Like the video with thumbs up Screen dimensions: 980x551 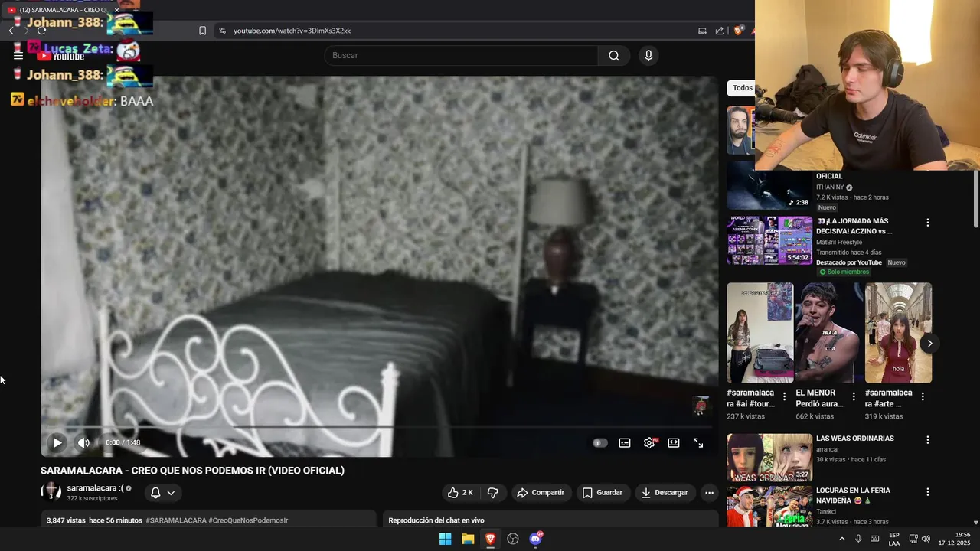pos(461,493)
